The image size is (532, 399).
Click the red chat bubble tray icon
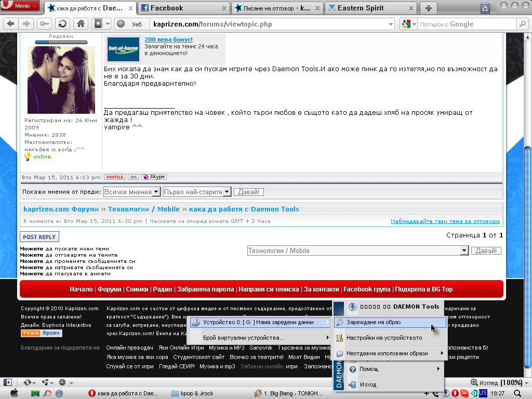click(x=464, y=393)
